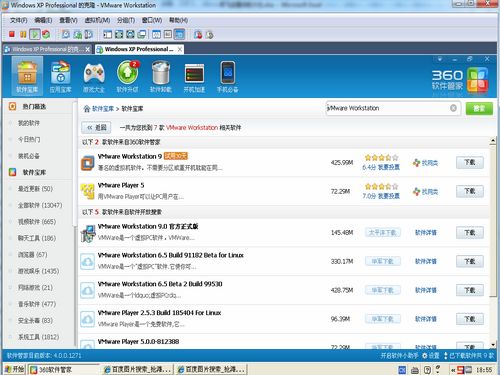Open the 文件(F) menu
500x375 pixels.
click(x=18, y=20)
